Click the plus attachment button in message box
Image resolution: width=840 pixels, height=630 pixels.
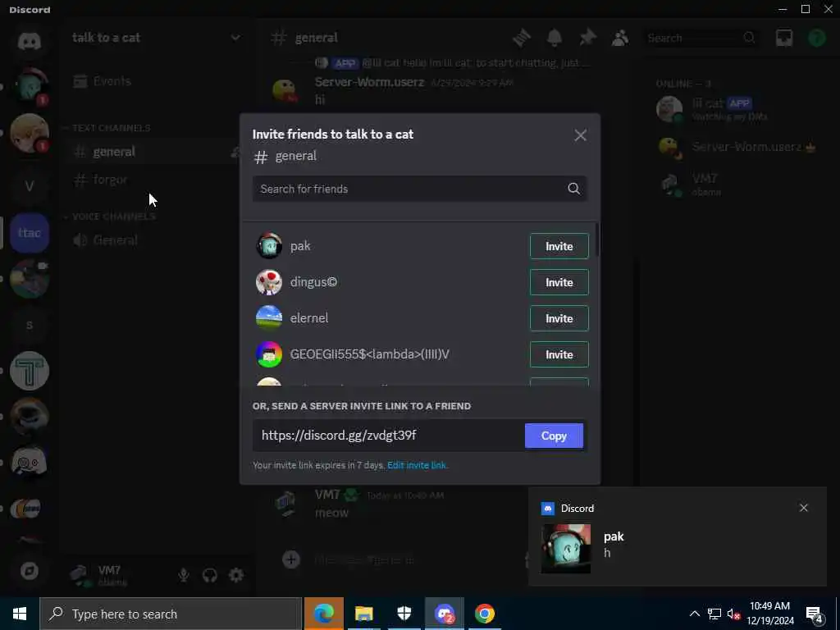point(291,559)
